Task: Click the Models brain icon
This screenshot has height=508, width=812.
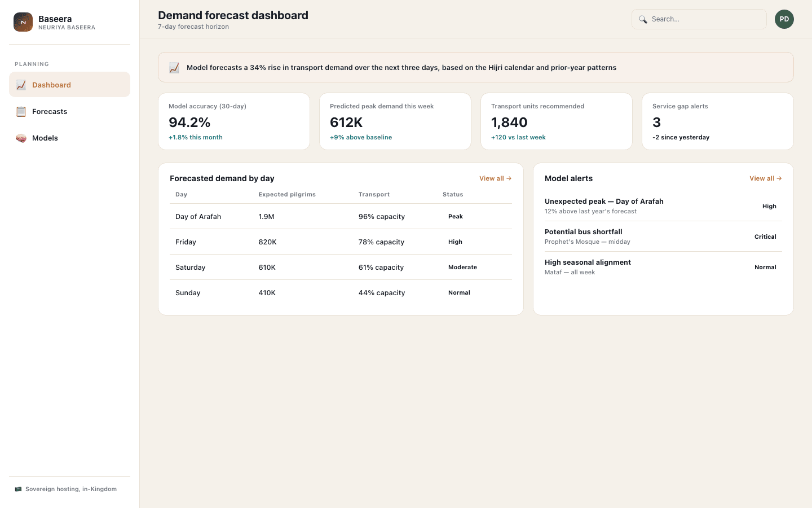Action: tap(21, 138)
